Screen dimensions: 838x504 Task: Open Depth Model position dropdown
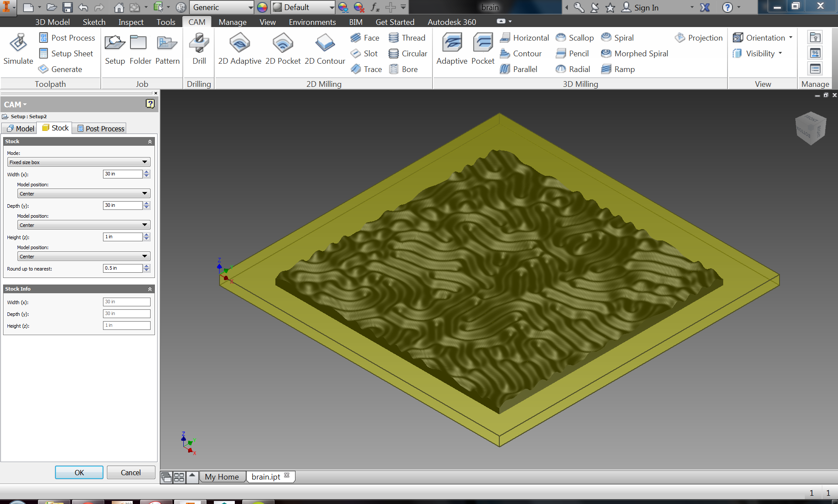point(84,225)
